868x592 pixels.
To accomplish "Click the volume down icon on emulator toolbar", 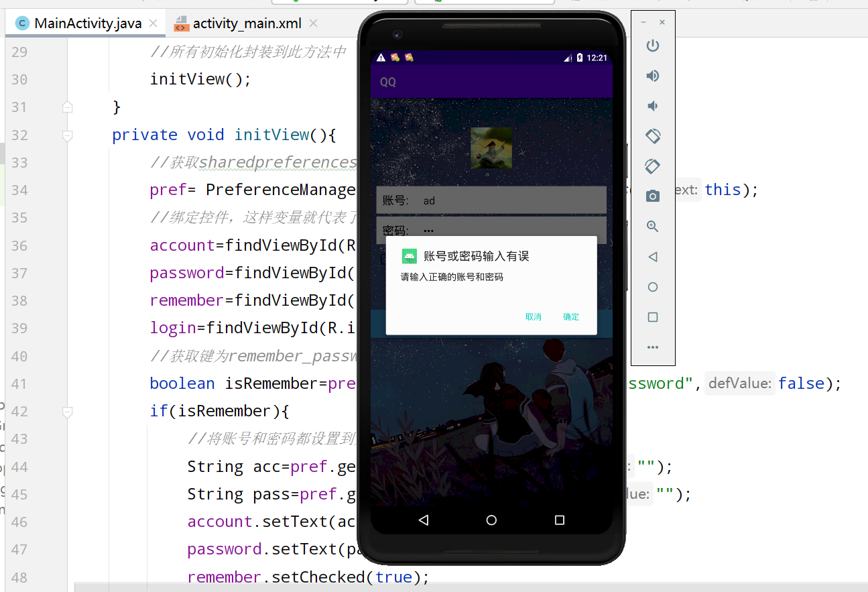I will click(652, 105).
